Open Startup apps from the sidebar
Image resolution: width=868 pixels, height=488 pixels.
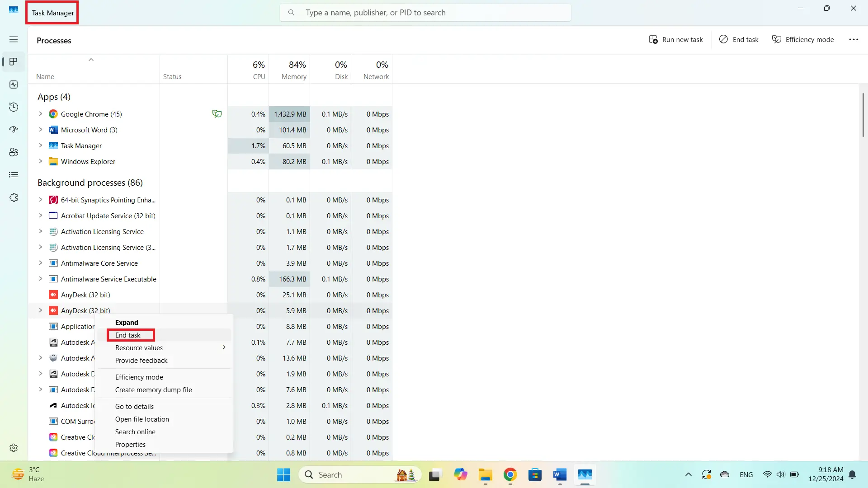(14, 129)
